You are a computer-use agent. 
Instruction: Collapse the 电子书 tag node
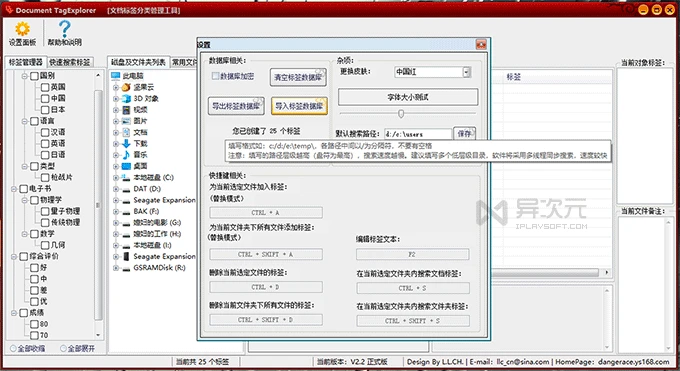pos(14,189)
